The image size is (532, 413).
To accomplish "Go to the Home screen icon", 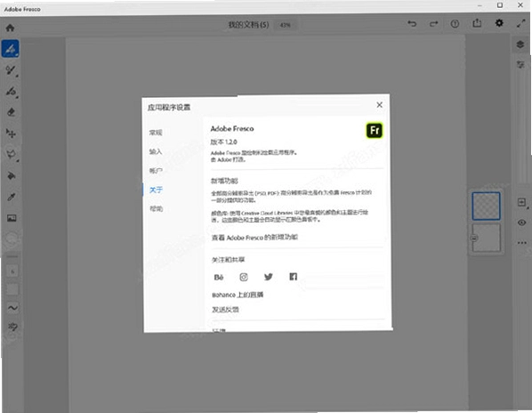I will click(x=10, y=28).
